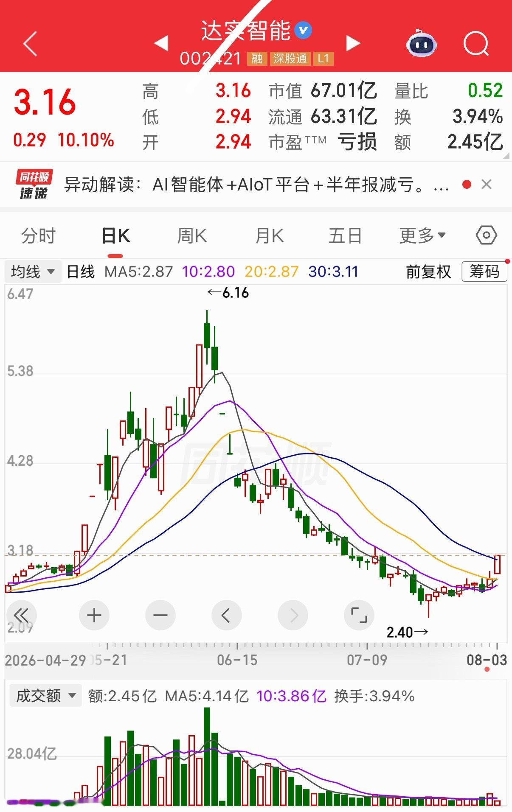Expand the quote details corner triangle
The image size is (512, 812).
[x=506, y=156]
